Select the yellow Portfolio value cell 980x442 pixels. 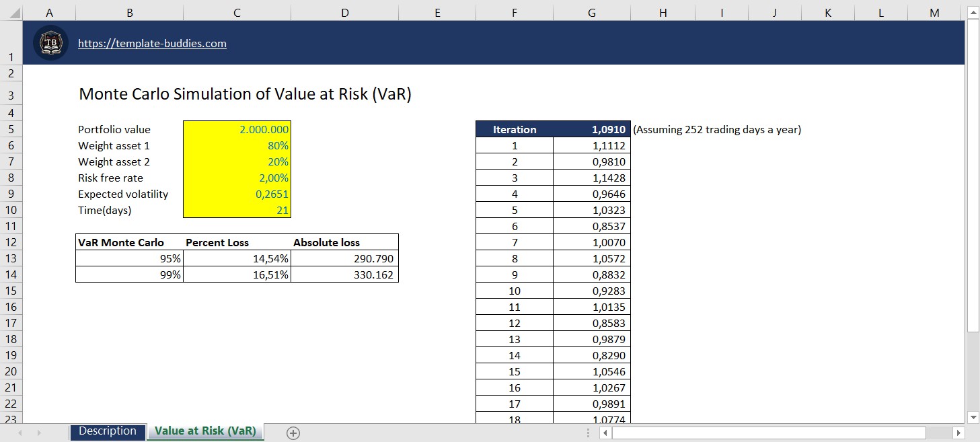tap(237, 129)
